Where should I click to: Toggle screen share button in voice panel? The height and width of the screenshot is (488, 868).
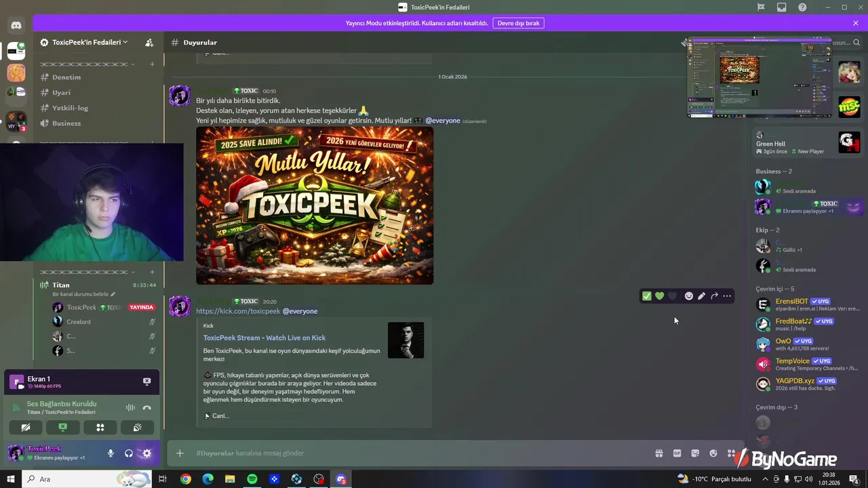pos(63,428)
